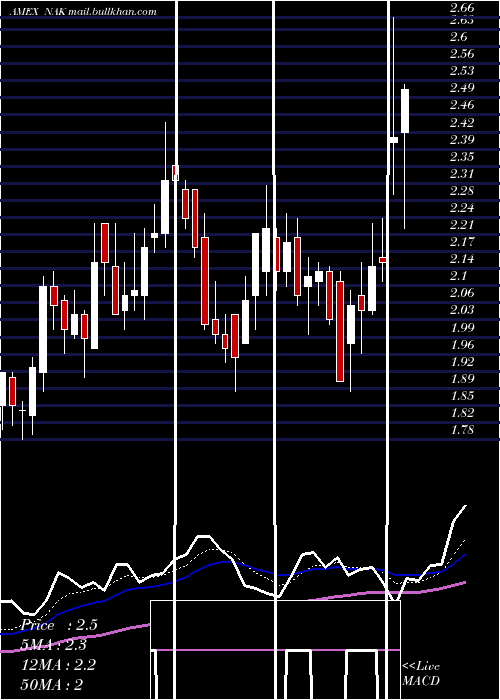Select the 2.42 price axis label

pyautogui.click(x=462, y=122)
